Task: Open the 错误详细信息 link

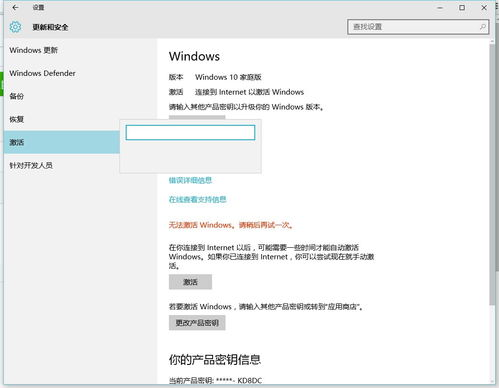Action: tap(190, 180)
